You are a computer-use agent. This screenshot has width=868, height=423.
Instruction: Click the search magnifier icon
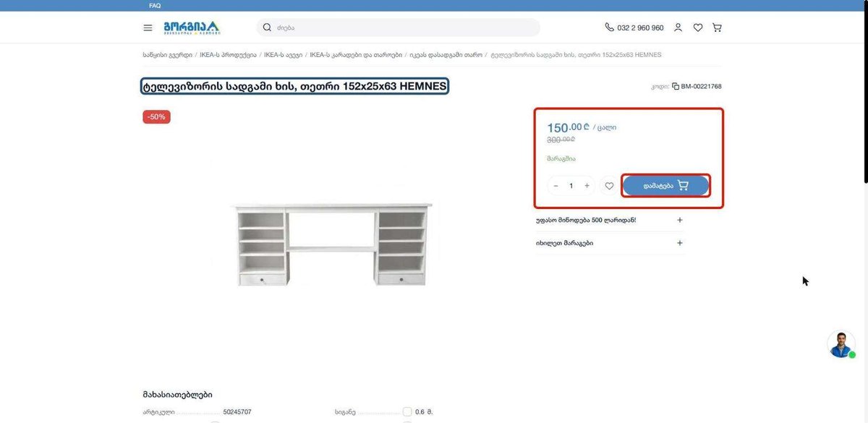point(267,27)
